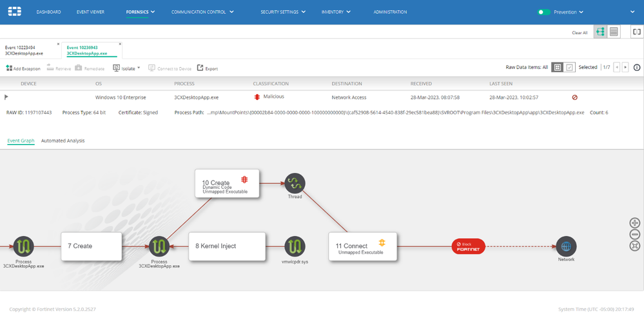Select the 7 Create event box
The width and height of the screenshot is (644, 314).
click(92, 246)
